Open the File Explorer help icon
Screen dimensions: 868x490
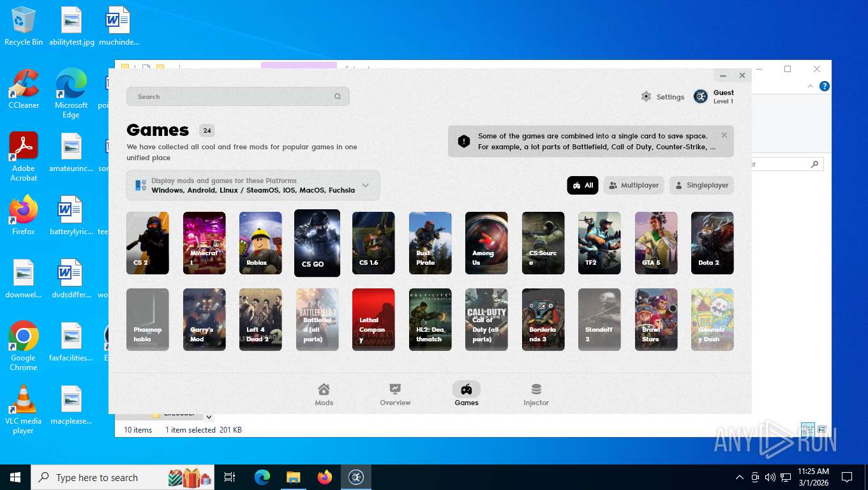[824, 86]
